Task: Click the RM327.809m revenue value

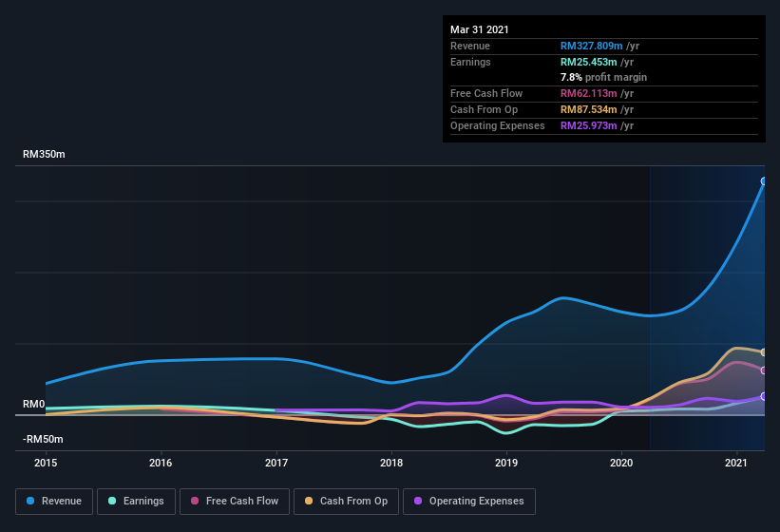Action: 592,46
